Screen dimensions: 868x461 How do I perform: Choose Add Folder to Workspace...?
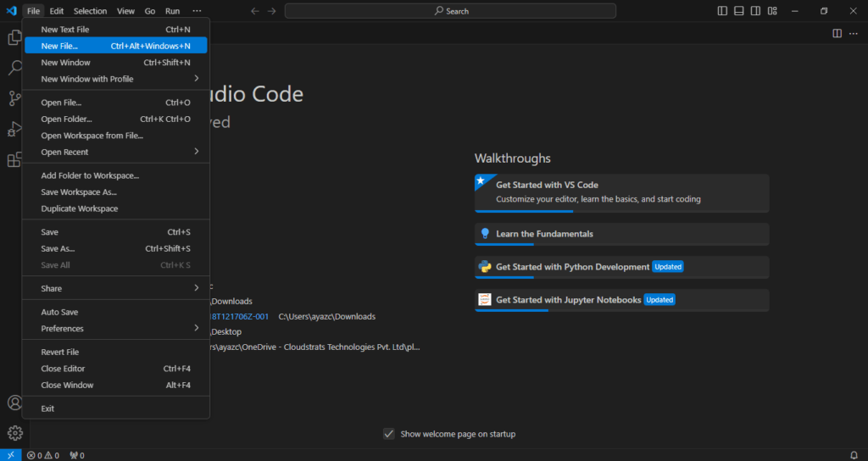click(x=115, y=176)
